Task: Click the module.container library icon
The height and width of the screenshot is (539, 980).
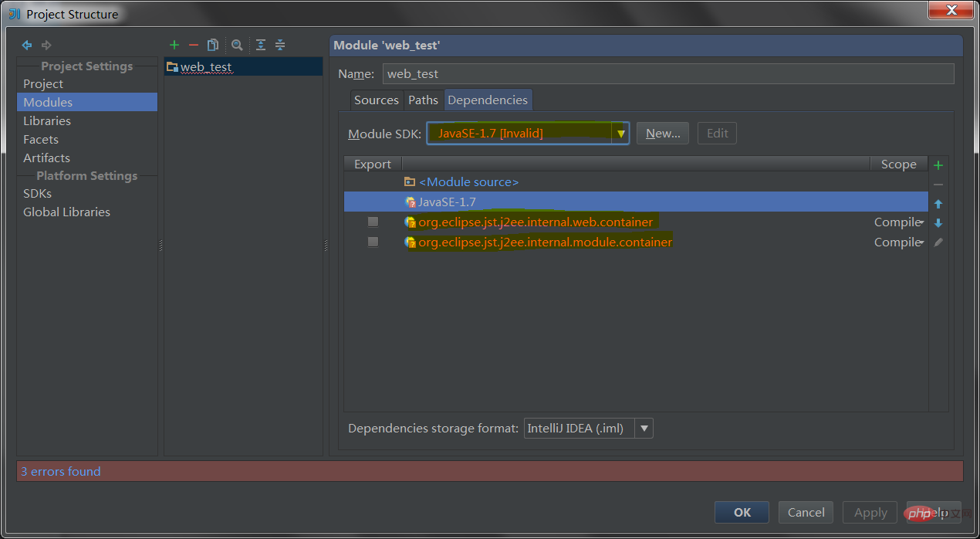Action: [x=411, y=242]
